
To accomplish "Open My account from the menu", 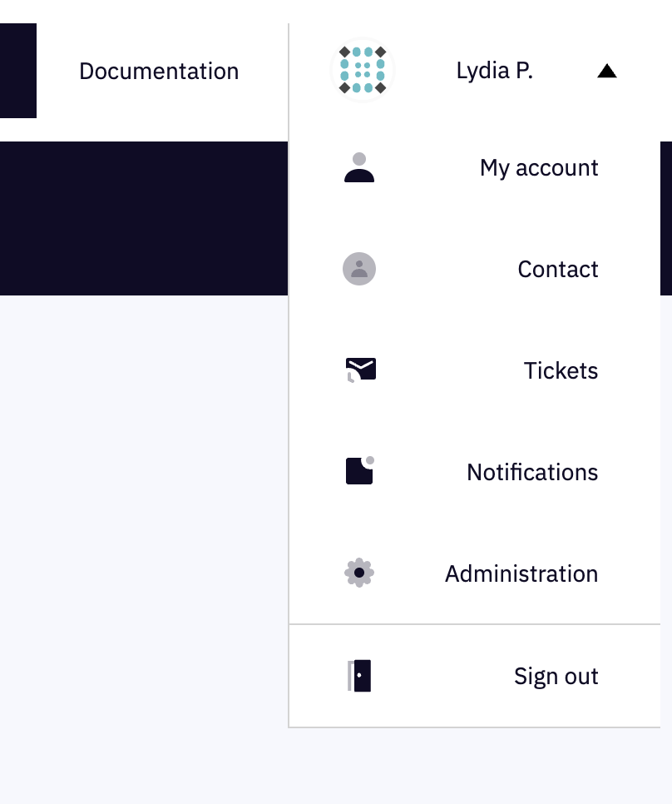I will [x=539, y=168].
